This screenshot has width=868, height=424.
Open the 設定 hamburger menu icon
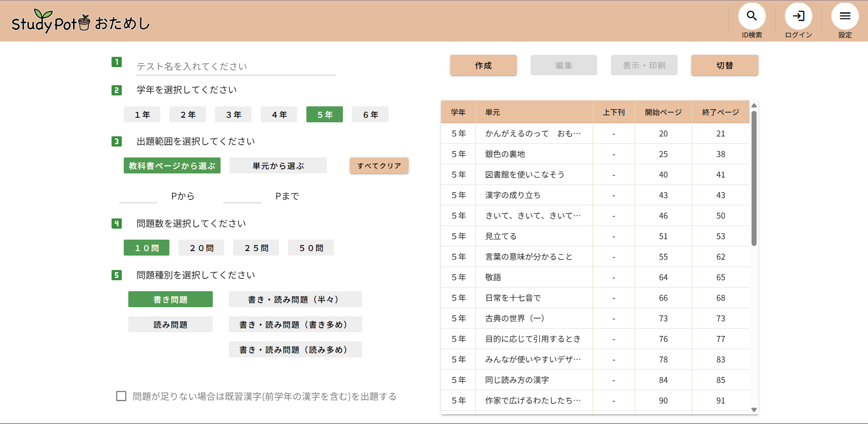pyautogui.click(x=845, y=16)
